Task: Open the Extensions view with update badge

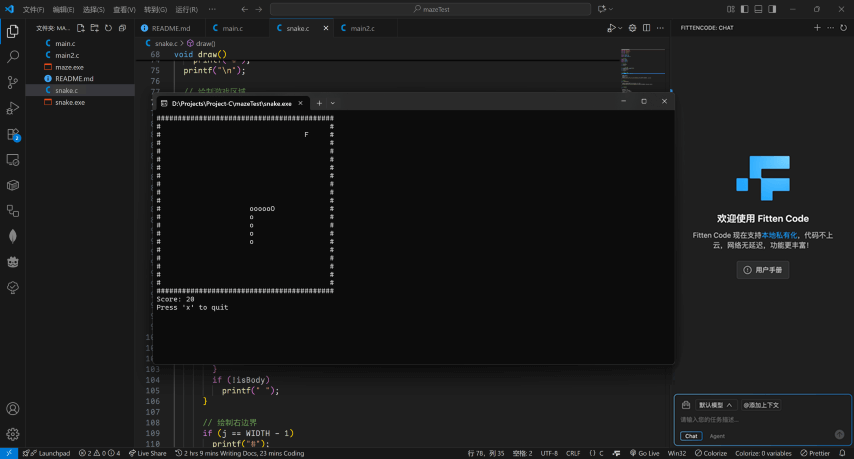Action: [13, 134]
